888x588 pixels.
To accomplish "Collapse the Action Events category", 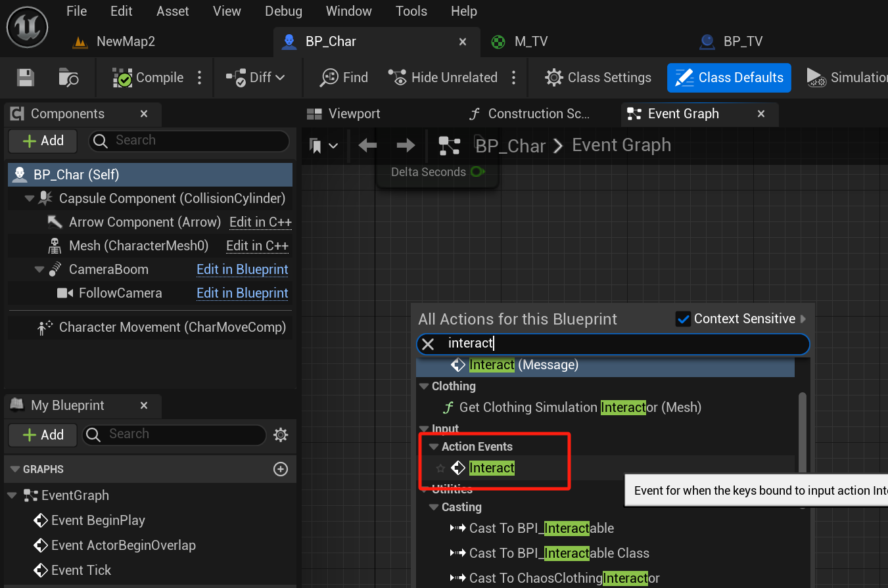I will point(433,447).
